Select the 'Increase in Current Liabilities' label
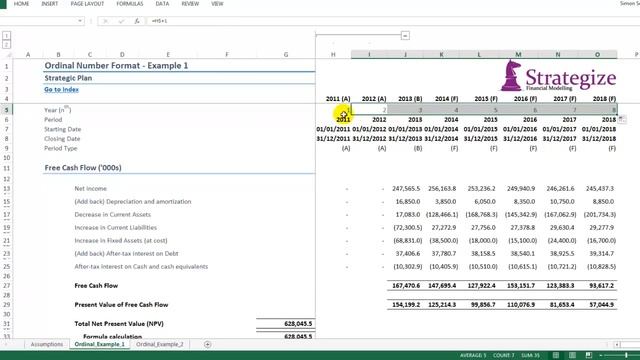This screenshot has width=640, height=360. pyautogui.click(x=116, y=227)
